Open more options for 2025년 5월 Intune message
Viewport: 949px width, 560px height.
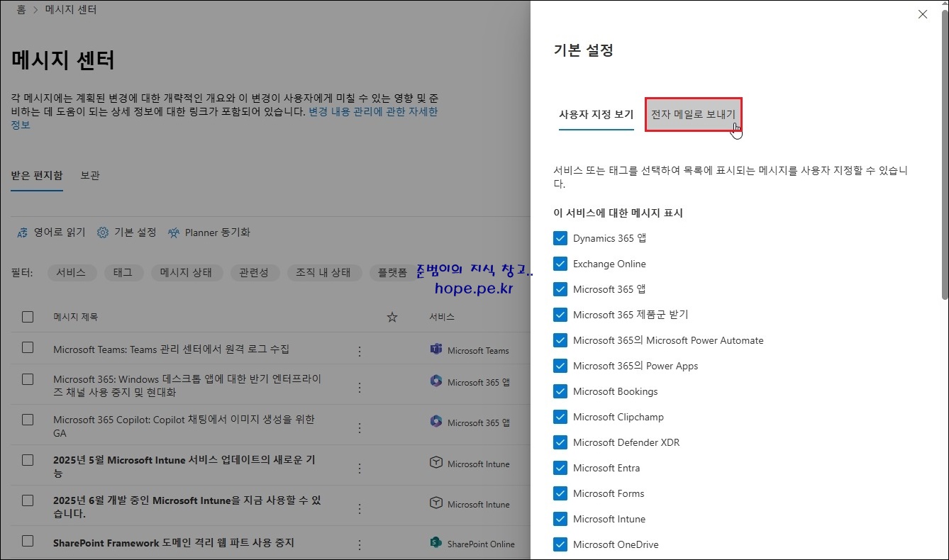click(360, 468)
